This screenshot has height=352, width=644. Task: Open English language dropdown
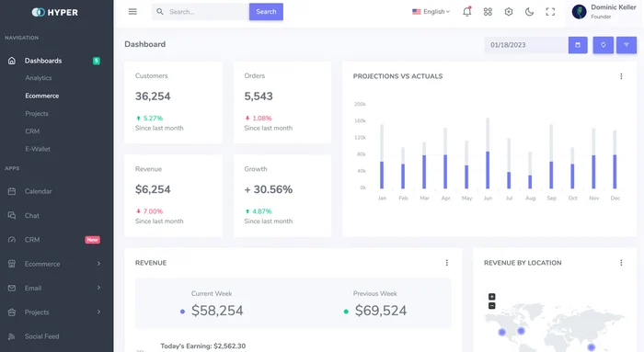click(431, 12)
